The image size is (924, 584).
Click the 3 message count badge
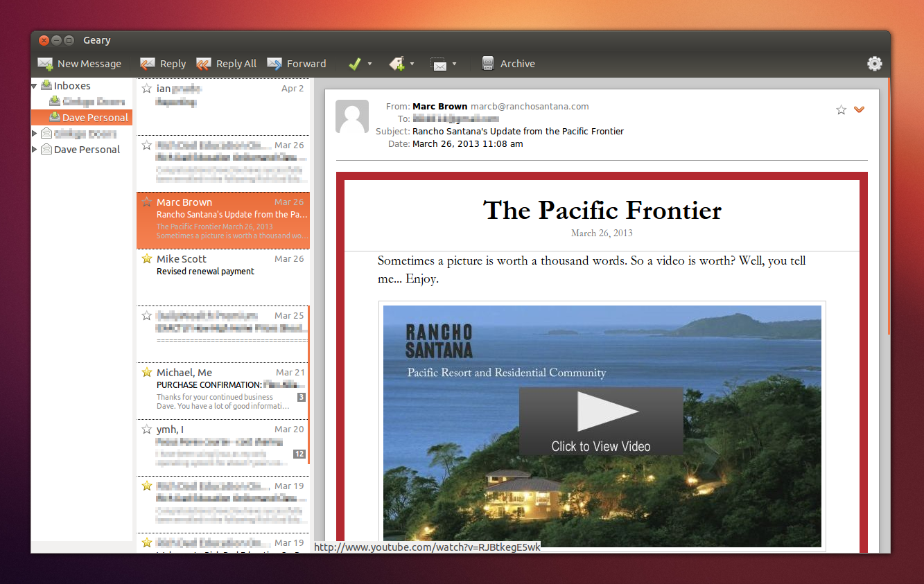[x=302, y=398]
